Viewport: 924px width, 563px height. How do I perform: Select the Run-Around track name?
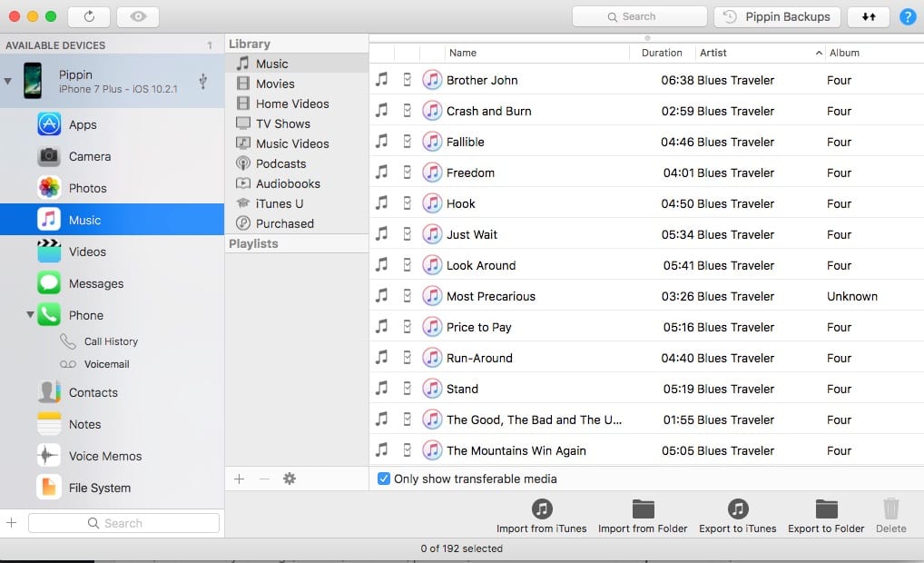[x=479, y=358]
